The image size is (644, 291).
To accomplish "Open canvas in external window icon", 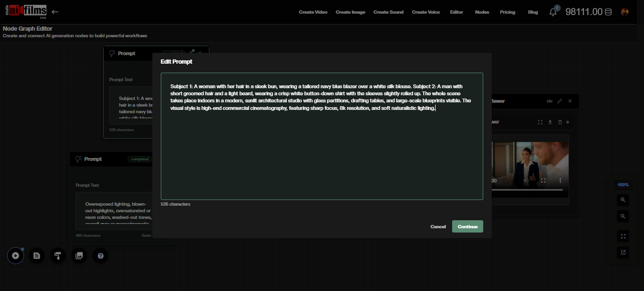I will (623, 252).
